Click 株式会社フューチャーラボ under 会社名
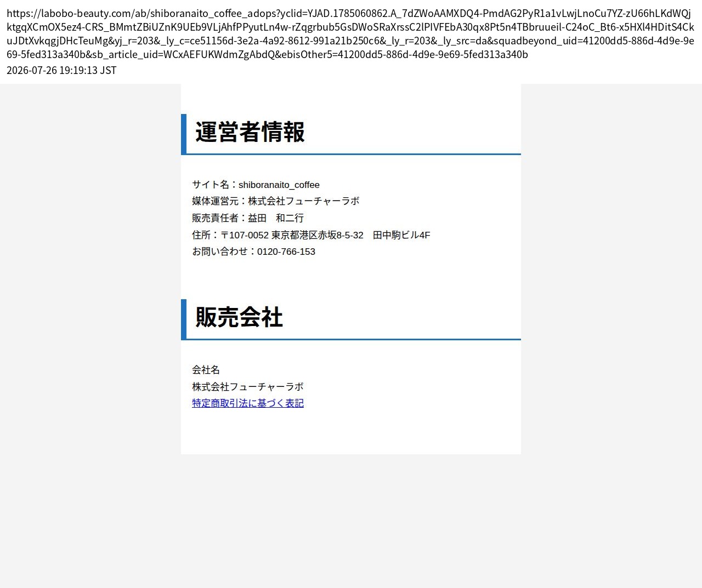The height and width of the screenshot is (588, 702). click(x=248, y=387)
